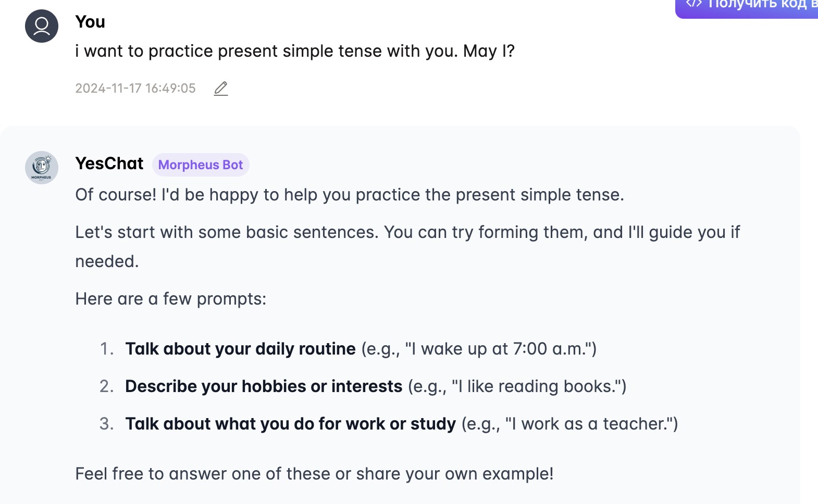Click the user profile avatar icon
The width and height of the screenshot is (818, 504).
pos(42,26)
